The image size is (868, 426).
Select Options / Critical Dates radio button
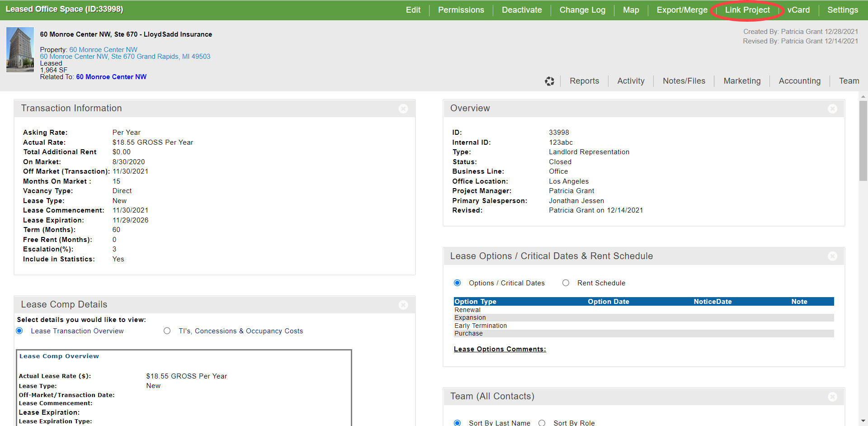point(458,283)
